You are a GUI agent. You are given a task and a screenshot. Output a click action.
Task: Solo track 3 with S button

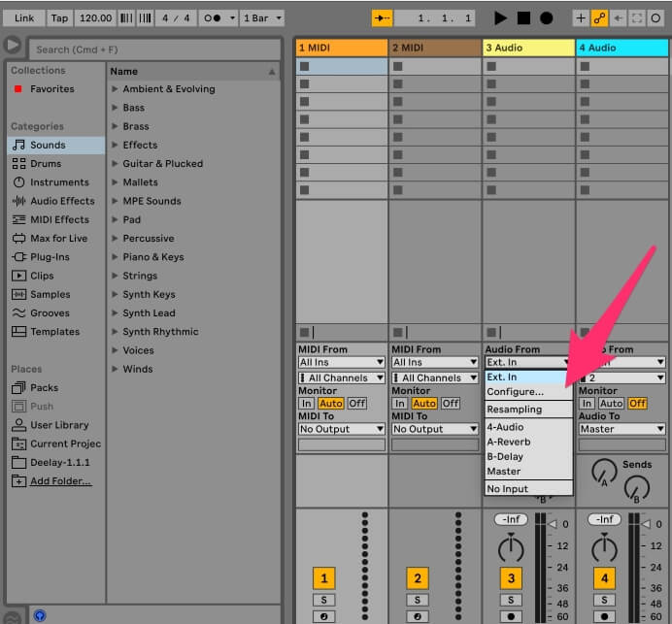tap(510, 601)
